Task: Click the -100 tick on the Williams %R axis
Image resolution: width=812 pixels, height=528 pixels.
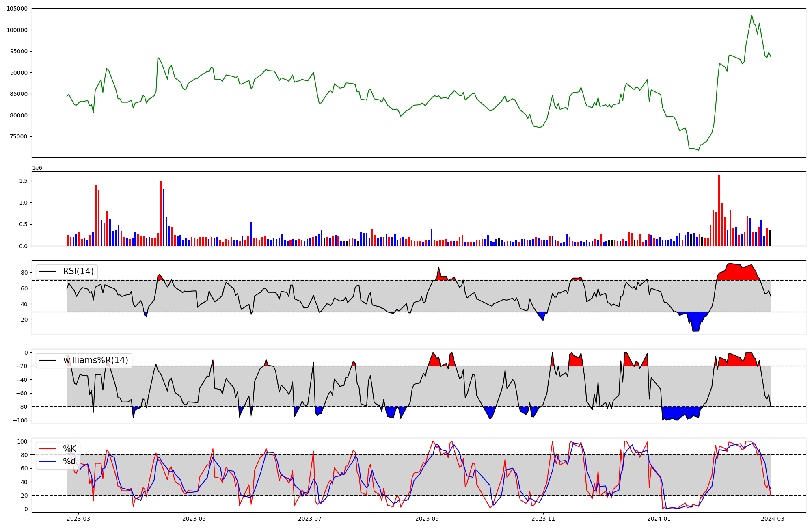Action: (x=20, y=420)
